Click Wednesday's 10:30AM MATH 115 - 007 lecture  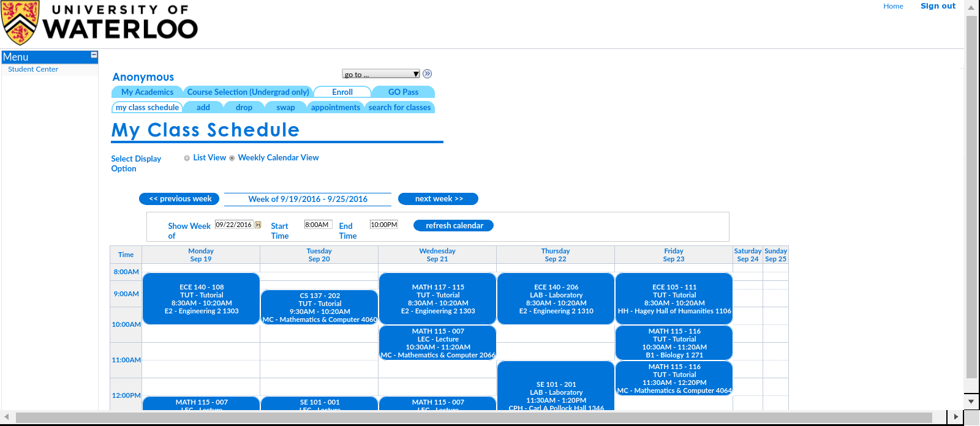[438, 343]
